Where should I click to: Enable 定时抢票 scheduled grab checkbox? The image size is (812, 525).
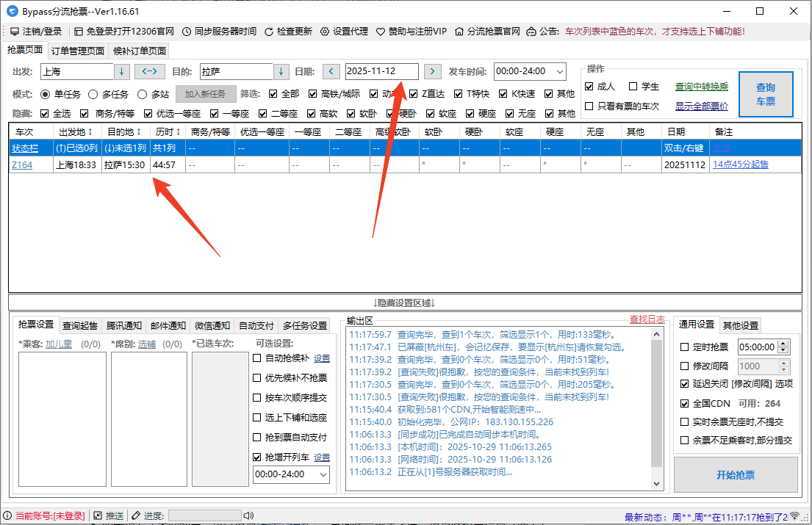(685, 347)
